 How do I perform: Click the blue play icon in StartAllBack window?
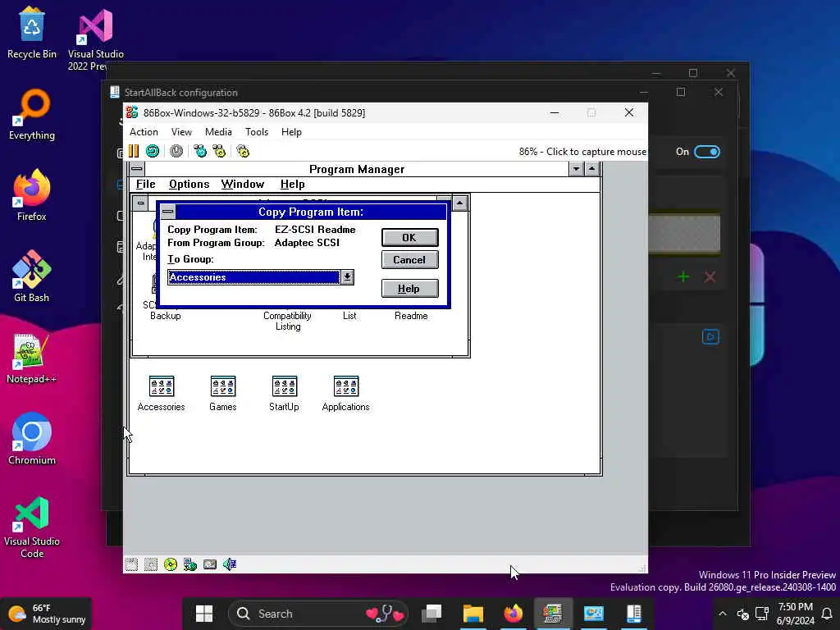click(711, 337)
